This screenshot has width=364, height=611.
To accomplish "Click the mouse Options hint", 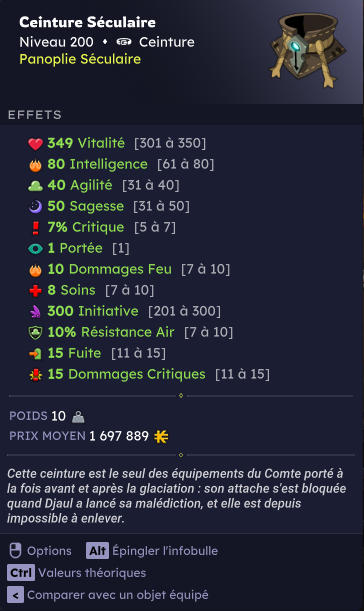I will click(x=40, y=551).
